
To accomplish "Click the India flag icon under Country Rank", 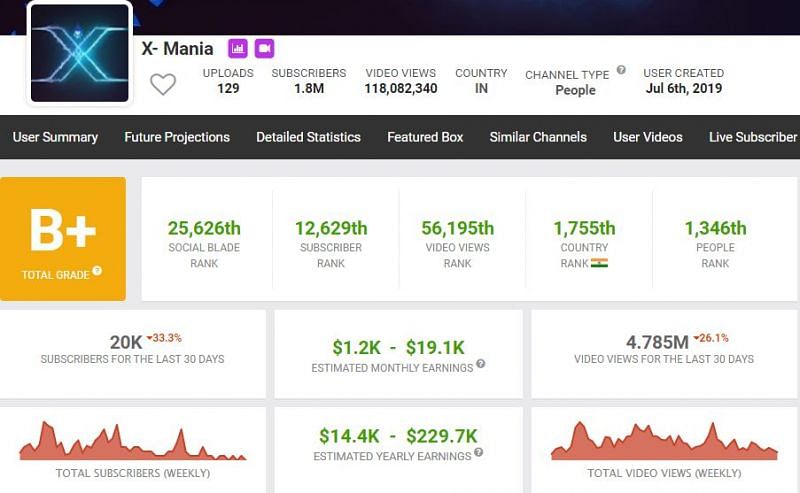I will pos(600,263).
